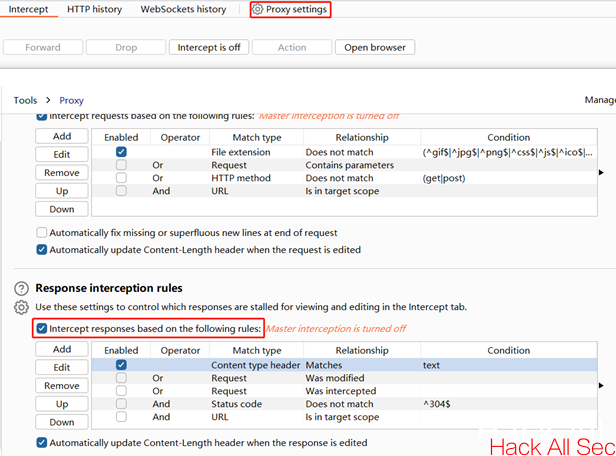Expand the arrow at right of request rules table

[x=601, y=172]
